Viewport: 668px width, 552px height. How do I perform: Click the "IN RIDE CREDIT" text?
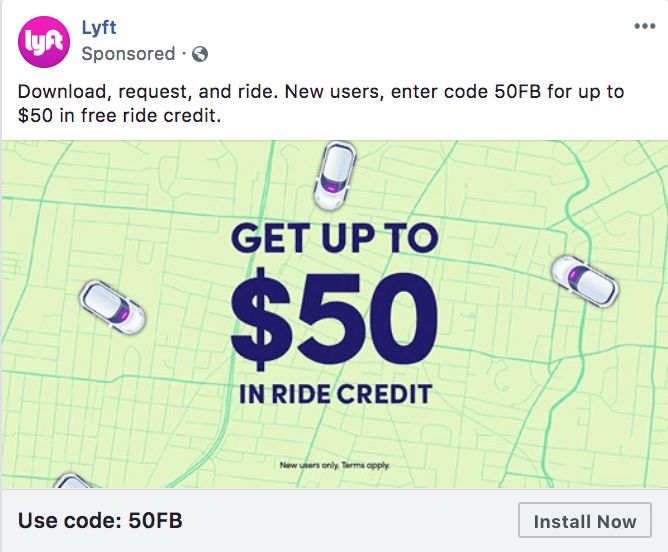point(335,393)
